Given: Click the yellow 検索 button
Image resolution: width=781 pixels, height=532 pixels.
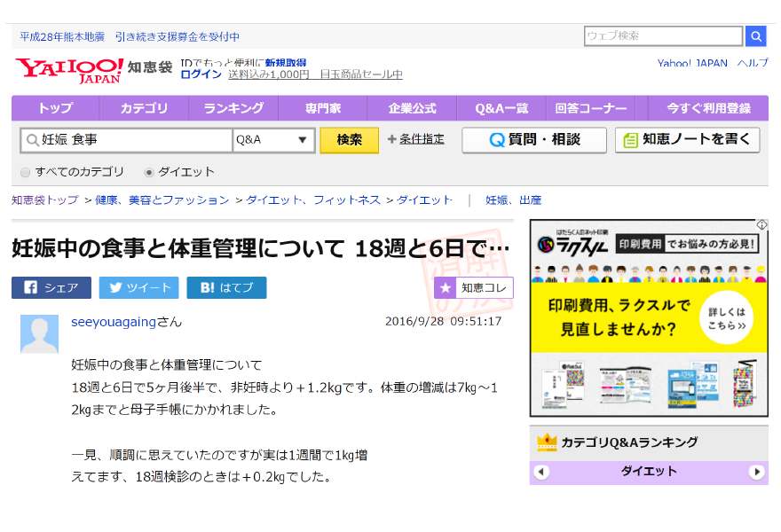Looking at the screenshot, I should pos(349,140).
